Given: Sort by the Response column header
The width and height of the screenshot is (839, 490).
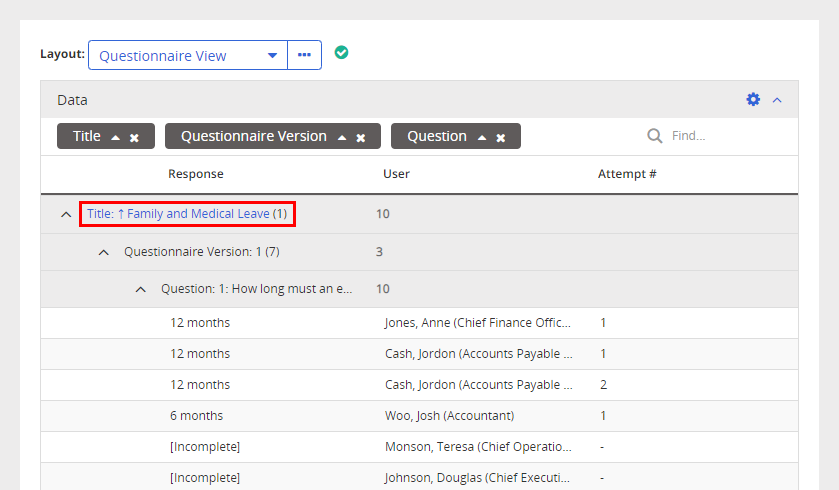Looking at the screenshot, I should [x=196, y=174].
